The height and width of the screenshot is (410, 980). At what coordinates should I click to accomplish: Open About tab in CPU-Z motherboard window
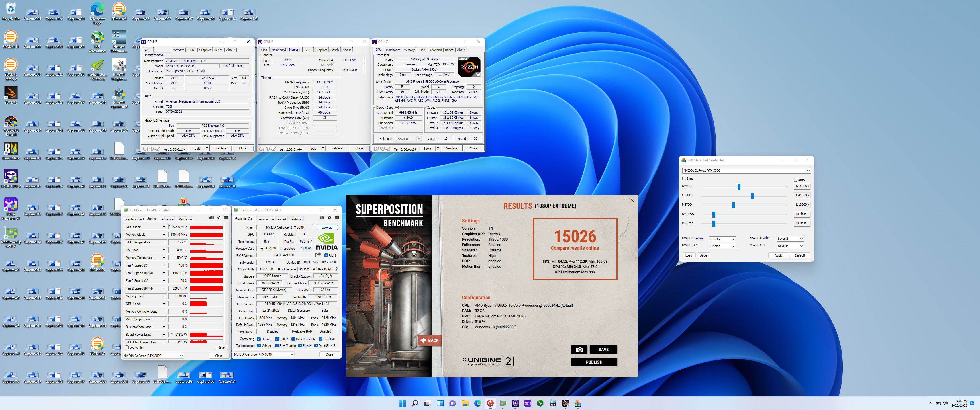click(x=230, y=50)
